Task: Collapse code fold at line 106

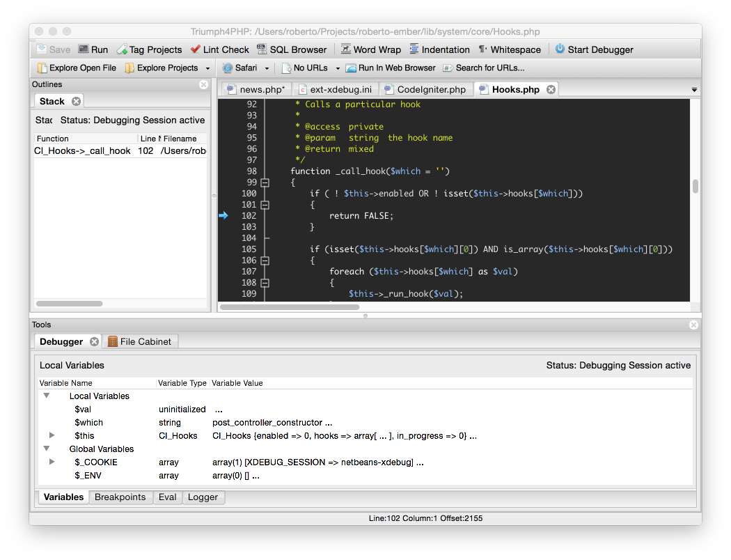Action: 265,260
